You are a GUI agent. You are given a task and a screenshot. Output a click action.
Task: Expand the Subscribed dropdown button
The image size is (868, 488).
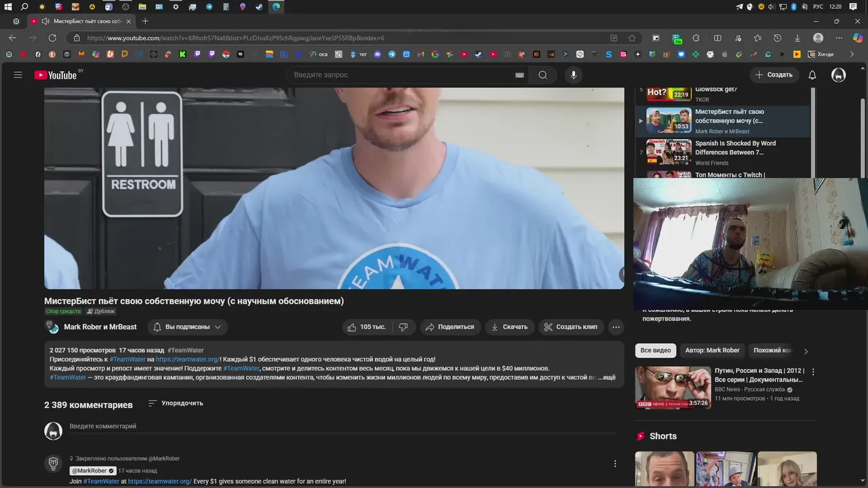(187, 327)
